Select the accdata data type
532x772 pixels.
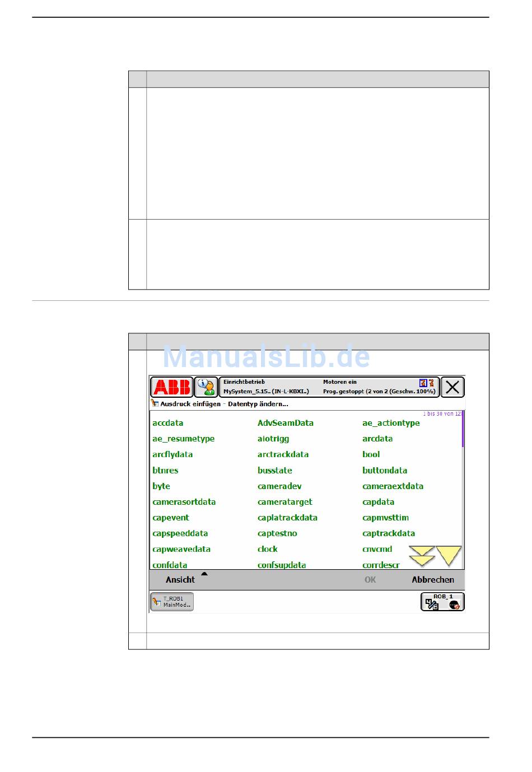[167, 423]
